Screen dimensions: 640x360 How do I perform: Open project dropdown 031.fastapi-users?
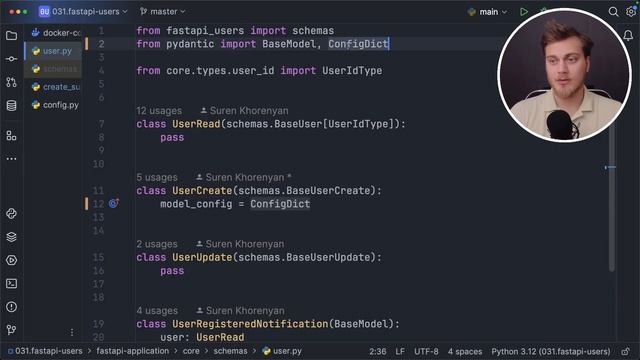tap(83, 12)
